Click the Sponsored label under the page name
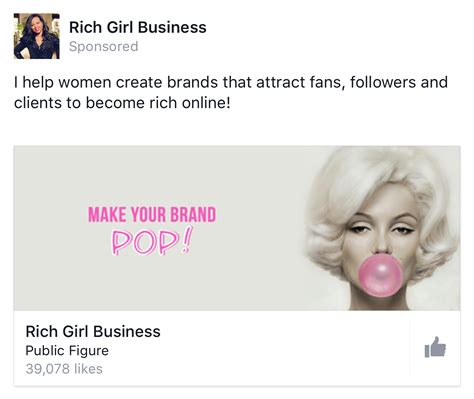The image size is (474, 399). pyautogui.click(x=103, y=46)
